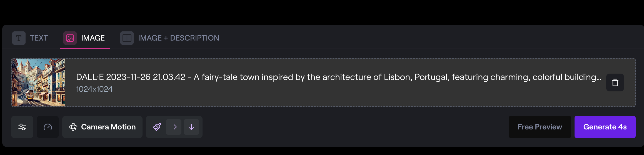Delete the uploaded image with trash icon
Screen dimensions: 644x155
[x=615, y=82]
